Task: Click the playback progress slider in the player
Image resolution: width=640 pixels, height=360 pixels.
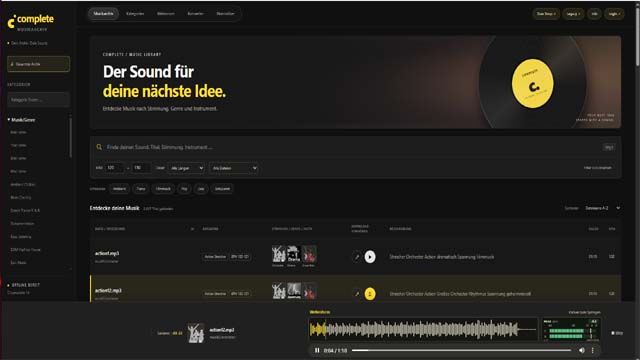Action: [461, 350]
